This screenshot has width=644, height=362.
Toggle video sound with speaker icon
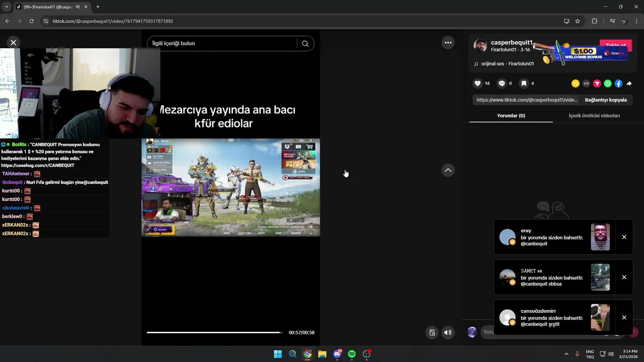(448, 332)
